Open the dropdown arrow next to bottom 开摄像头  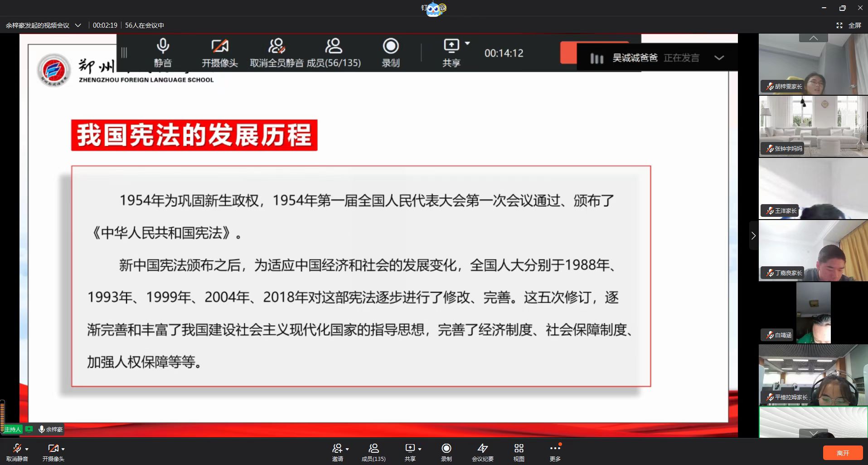point(63,449)
